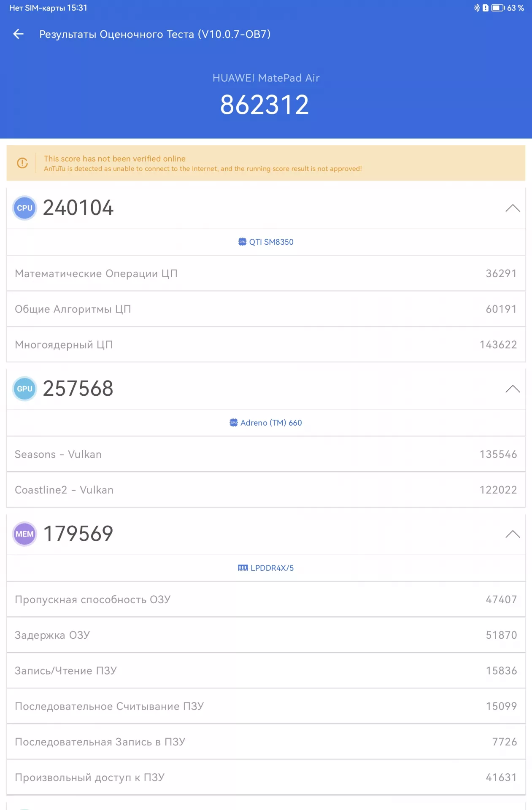Viewport: 532px width, 810px height.
Task: Select the Общие Алгоритмы ЦП row
Action: pos(266,309)
